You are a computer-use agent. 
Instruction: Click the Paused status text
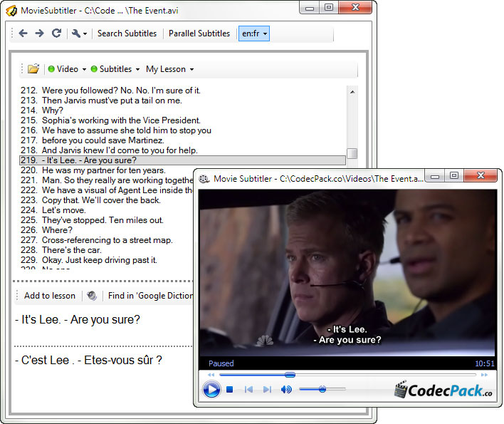(x=221, y=363)
